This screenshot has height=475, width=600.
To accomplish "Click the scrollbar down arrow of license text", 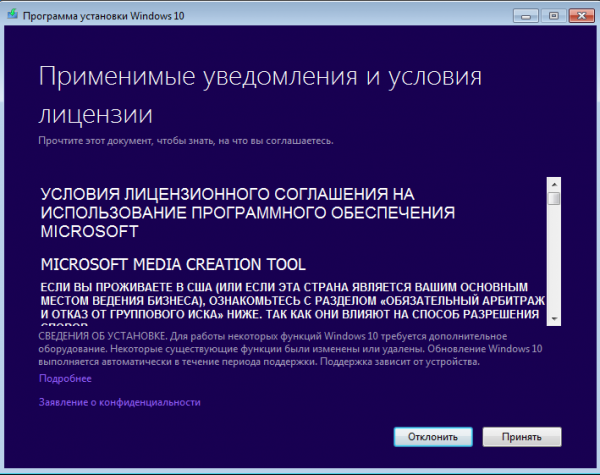I will click(x=554, y=319).
